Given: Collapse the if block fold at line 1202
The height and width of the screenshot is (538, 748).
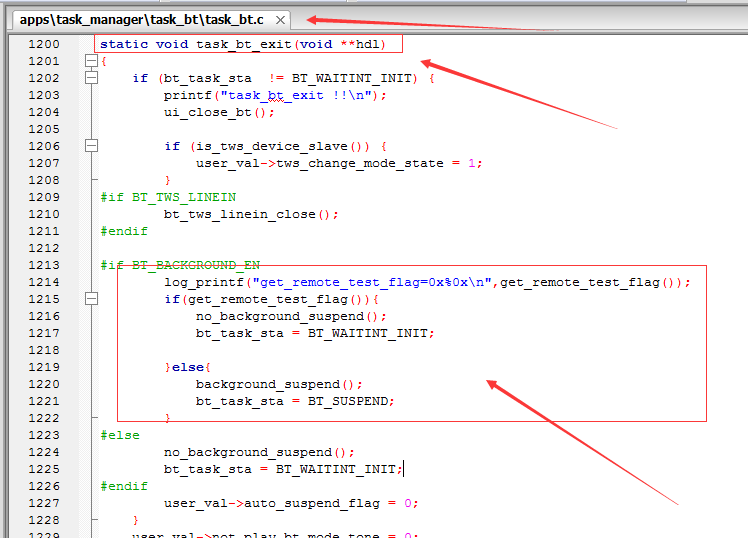Looking at the screenshot, I should pyautogui.click(x=91, y=78).
